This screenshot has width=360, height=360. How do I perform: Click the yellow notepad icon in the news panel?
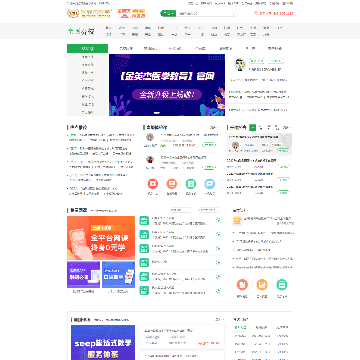pyautogui.click(x=237, y=221)
